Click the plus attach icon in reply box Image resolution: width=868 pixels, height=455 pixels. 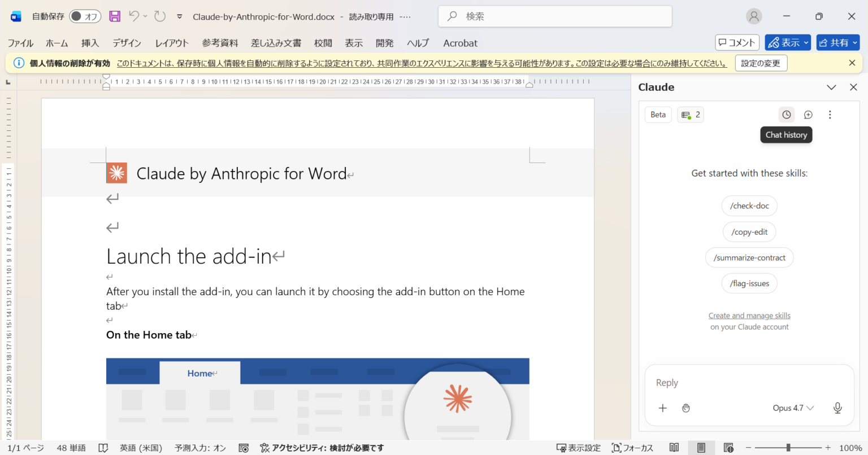(663, 408)
